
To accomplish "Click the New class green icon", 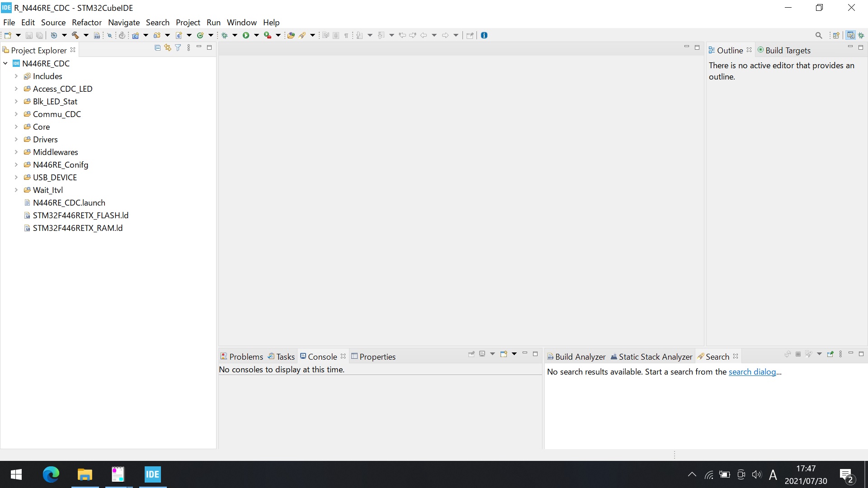I will click(x=200, y=35).
